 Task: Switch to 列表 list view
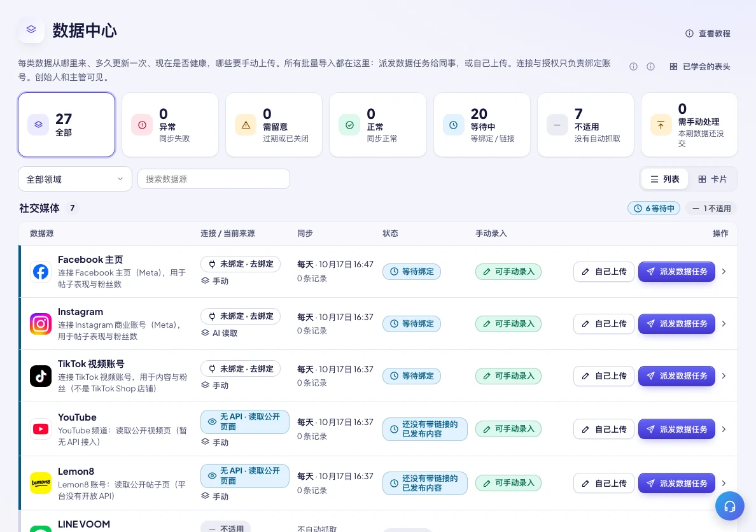(665, 179)
